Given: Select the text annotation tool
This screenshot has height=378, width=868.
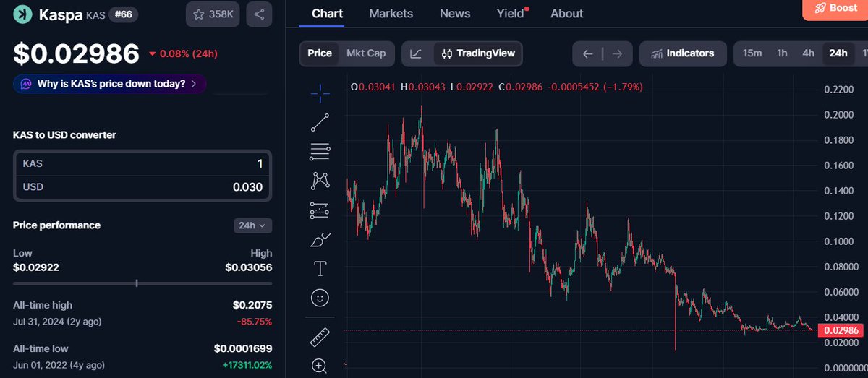Looking at the screenshot, I should 320,268.
